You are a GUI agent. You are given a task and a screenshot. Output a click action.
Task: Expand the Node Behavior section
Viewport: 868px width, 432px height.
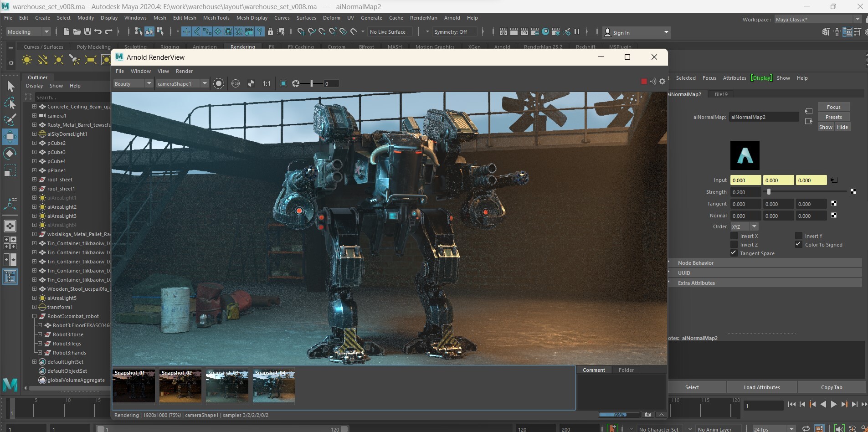[x=765, y=263]
